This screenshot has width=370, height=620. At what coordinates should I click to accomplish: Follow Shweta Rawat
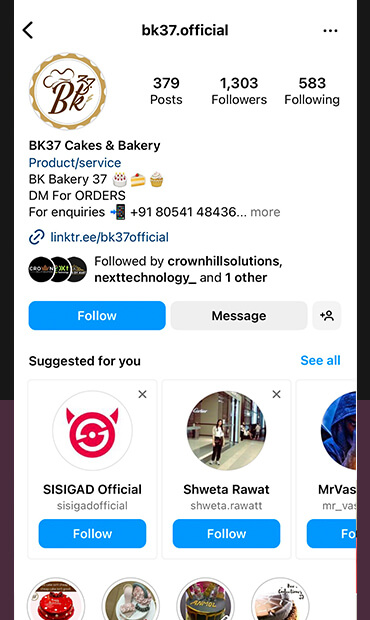[x=226, y=533]
